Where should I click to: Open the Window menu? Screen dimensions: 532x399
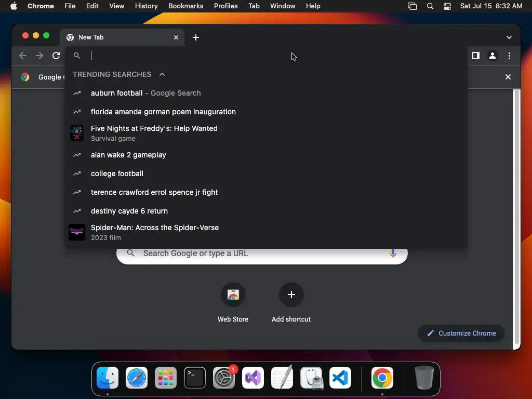[283, 6]
